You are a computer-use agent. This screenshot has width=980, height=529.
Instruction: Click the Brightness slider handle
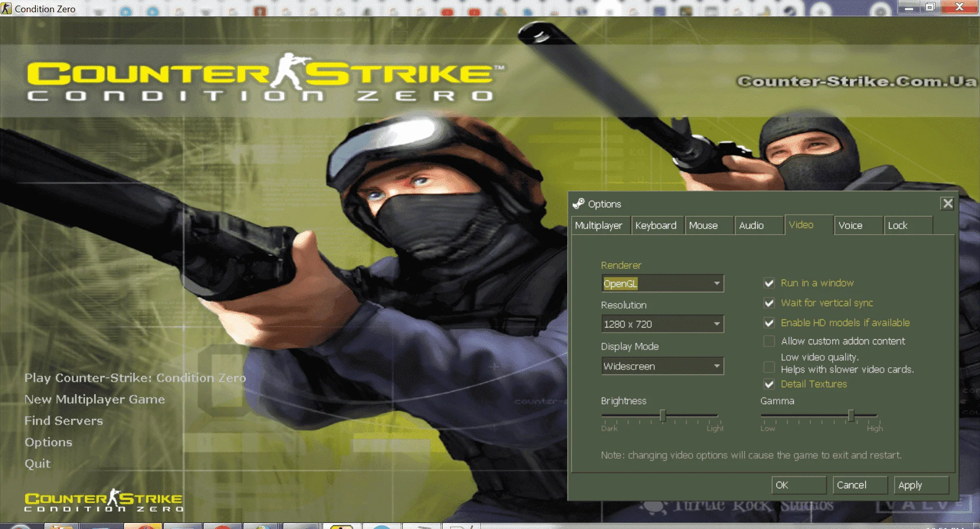coord(663,416)
